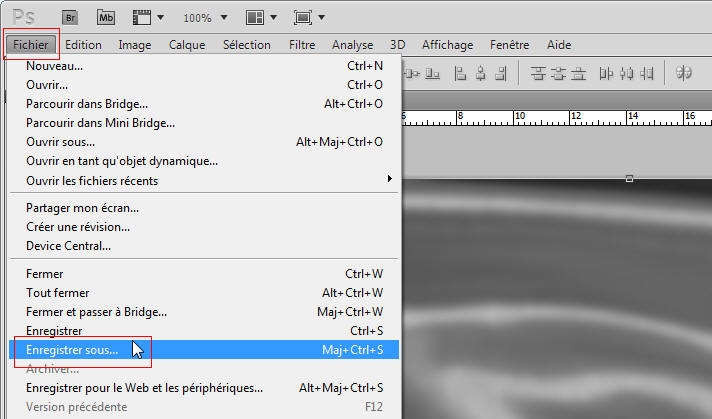Choose Ouvrir sous... menu entry
Screen dimensions: 712x419
(204, 142)
